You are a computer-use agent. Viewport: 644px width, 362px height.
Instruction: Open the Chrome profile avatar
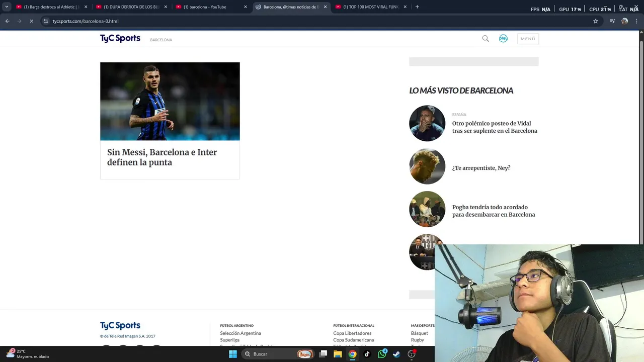[x=624, y=21]
